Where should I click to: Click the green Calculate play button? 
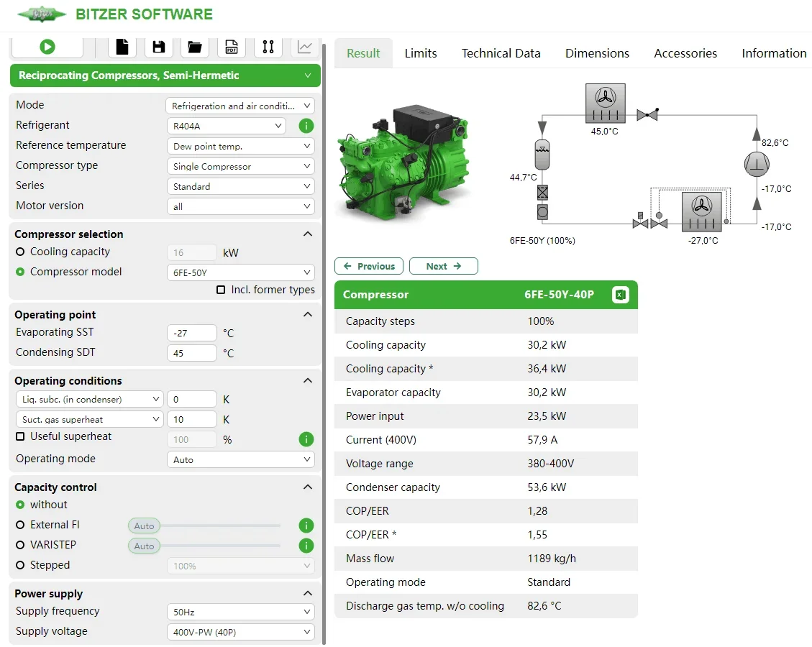pos(47,47)
